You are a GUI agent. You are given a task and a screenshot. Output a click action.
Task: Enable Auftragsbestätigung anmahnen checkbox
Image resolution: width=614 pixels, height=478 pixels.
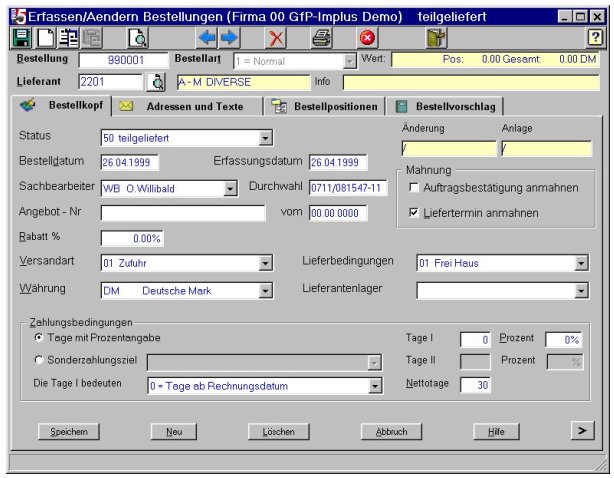tap(414, 188)
